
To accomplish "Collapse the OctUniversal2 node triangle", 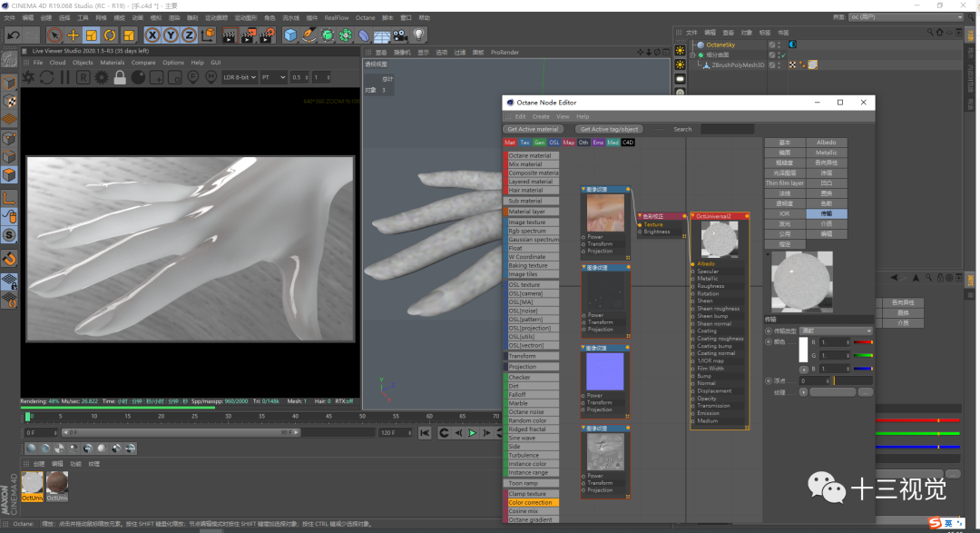I will click(x=692, y=216).
